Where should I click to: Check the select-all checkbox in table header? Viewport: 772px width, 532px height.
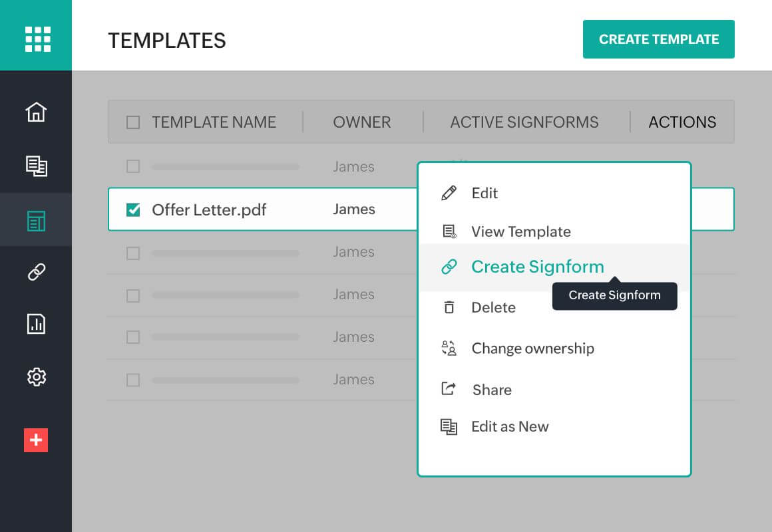132,122
